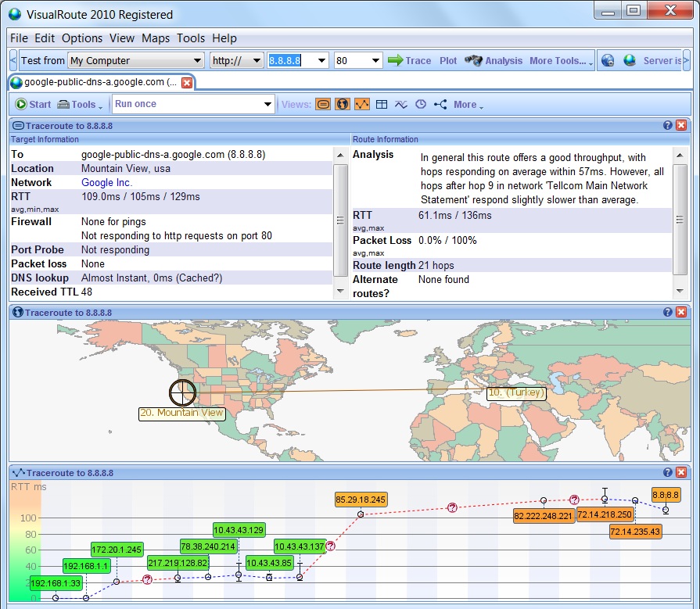Toggle the world map view icon

(x=343, y=105)
